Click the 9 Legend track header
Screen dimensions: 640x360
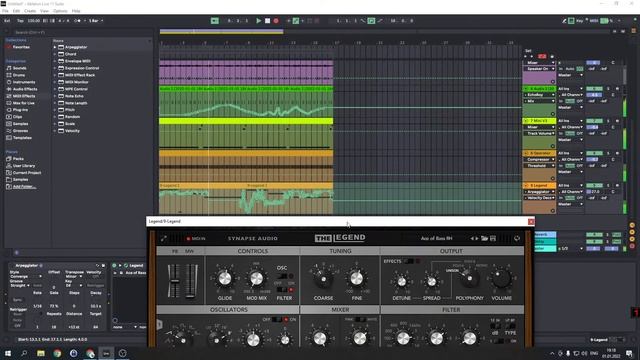tap(539, 185)
